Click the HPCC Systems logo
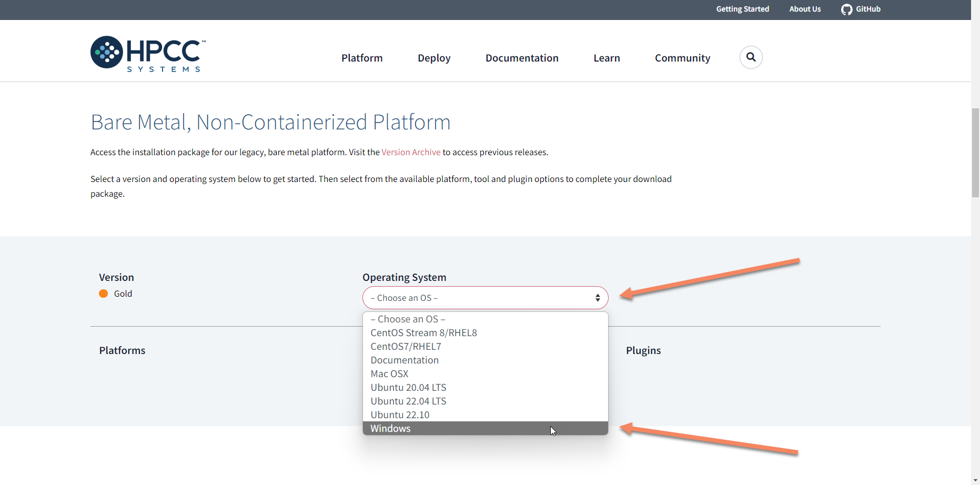Screen dimensions: 980x485 (x=148, y=54)
